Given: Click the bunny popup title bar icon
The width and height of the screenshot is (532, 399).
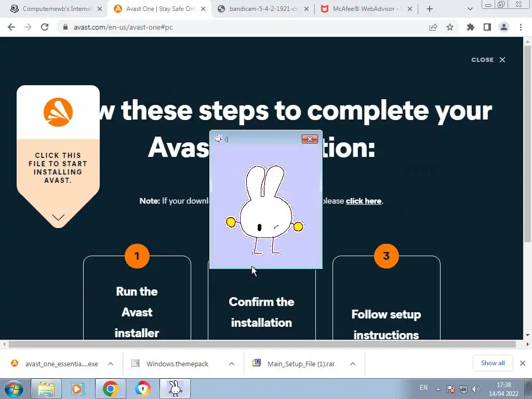Looking at the screenshot, I should [218, 138].
